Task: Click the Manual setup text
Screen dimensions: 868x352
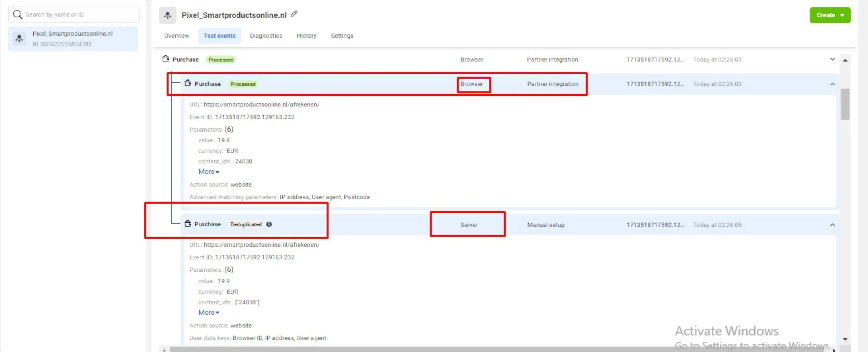Action: pyautogui.click(x=545, y=225)
